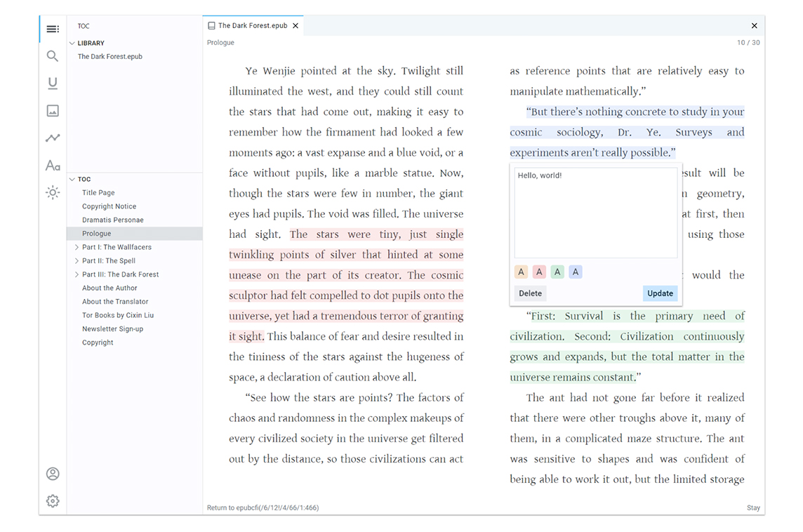
Task: Open the About the Author chapter
Action: 109,288
